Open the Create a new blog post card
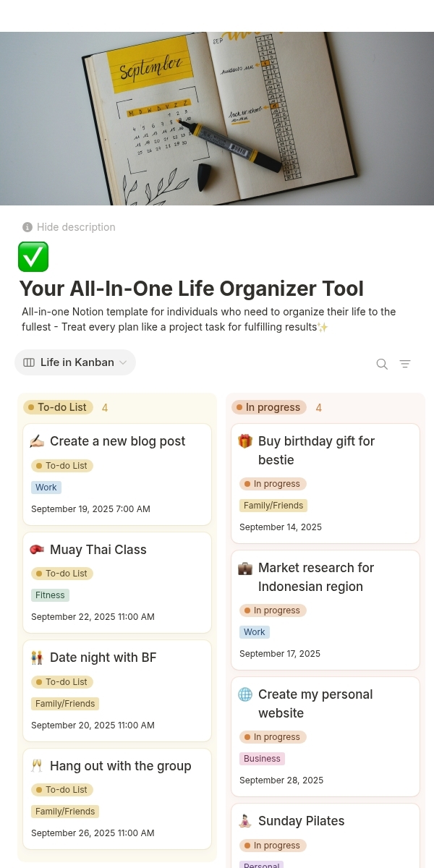434x868 pixels. [x=117, y=441]
